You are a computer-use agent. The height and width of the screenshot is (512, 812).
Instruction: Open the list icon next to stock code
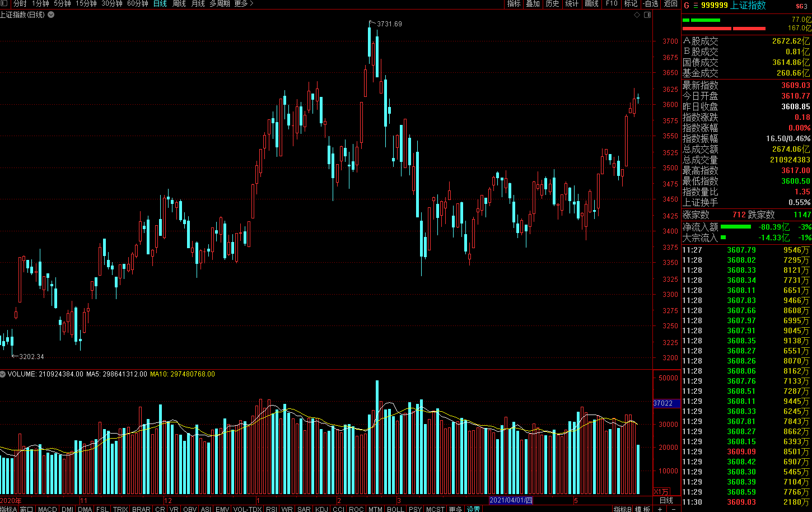(696, 6)
